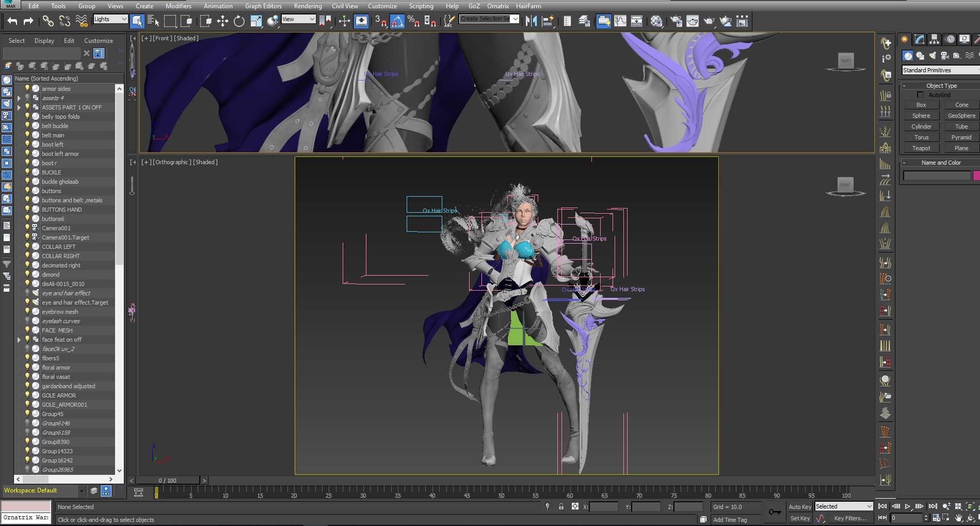Create a Box primitive
980x526 pixels.
click(x=921, y=105)
